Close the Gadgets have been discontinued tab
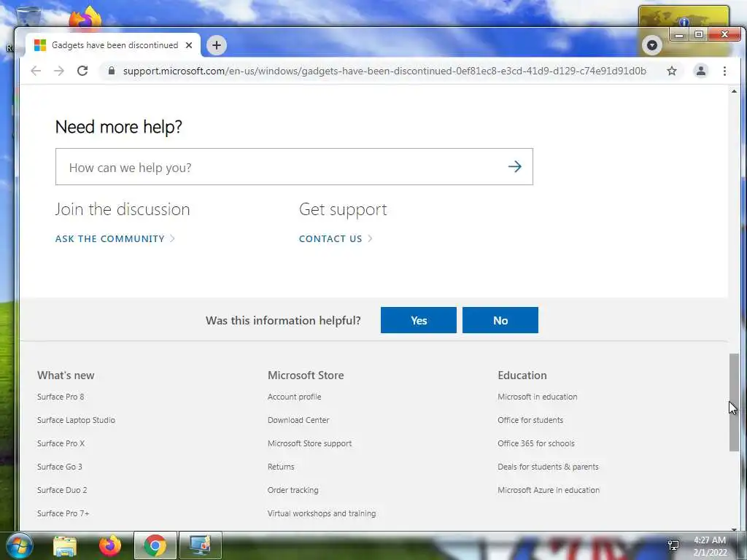Viewport: 747px width, 560px height. pos(189,45)
